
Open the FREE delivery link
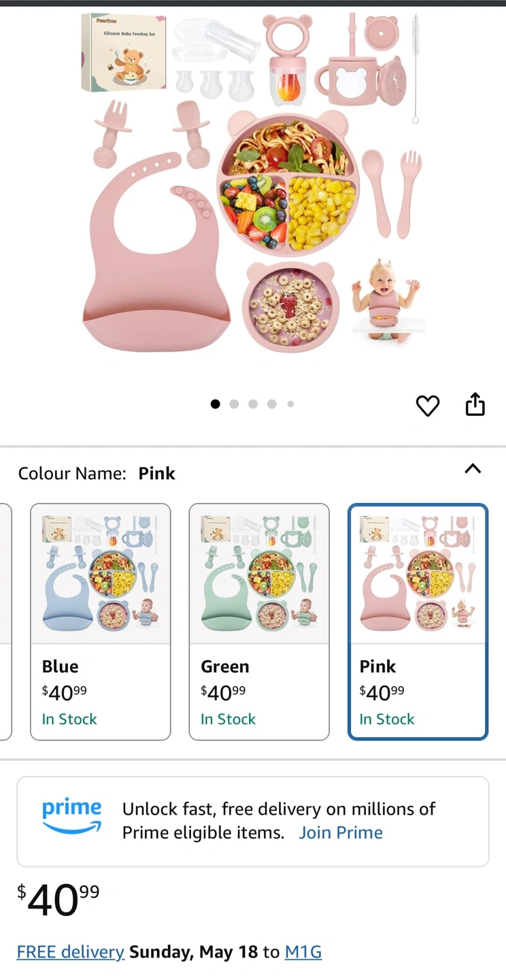pos(70,951)
